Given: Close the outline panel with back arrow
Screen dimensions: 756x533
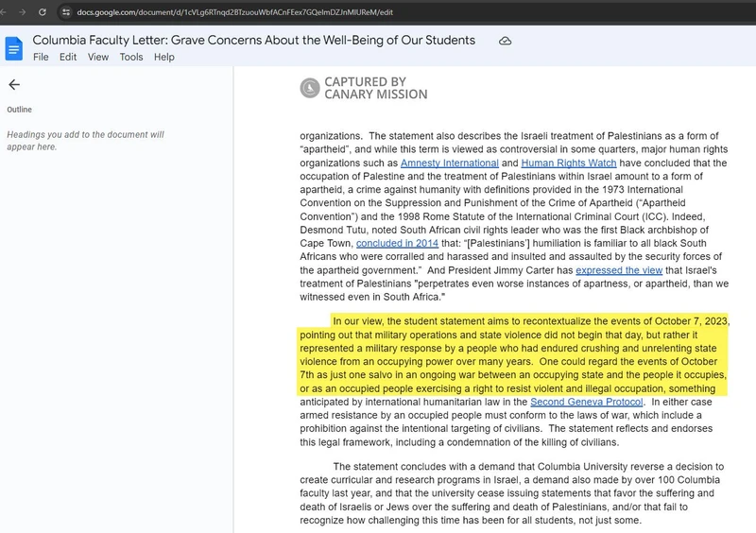Looking at the screenshot, I should (x=14, y=84).
